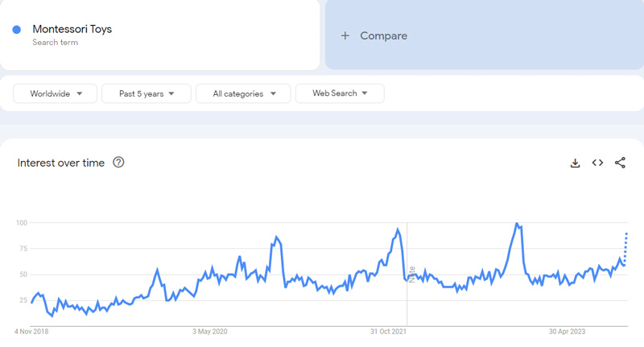Select the highest peak at 100
The width and height of the screenshot is (644, 347).
(x=517, y=224)
